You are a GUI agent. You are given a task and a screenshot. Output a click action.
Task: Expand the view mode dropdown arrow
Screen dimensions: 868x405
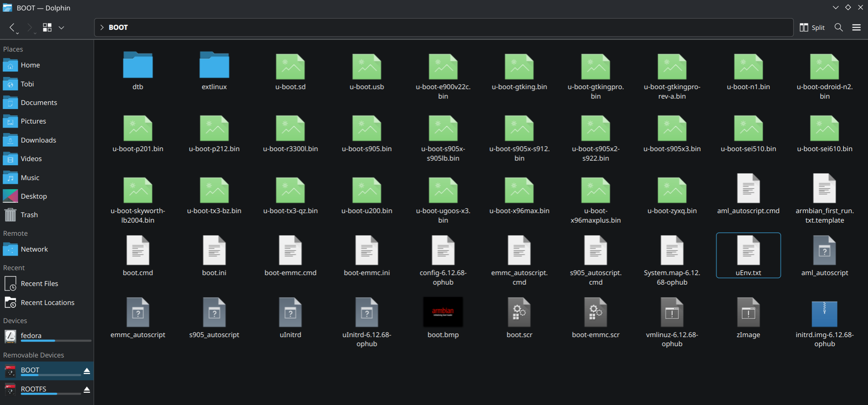point(61,28)
